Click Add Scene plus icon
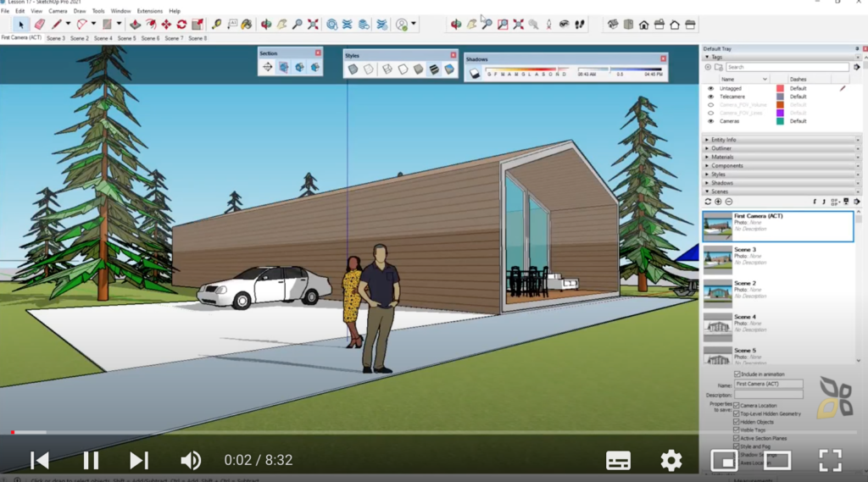The height and width of the screenshot is (482, 868). [x=718, y=202]
